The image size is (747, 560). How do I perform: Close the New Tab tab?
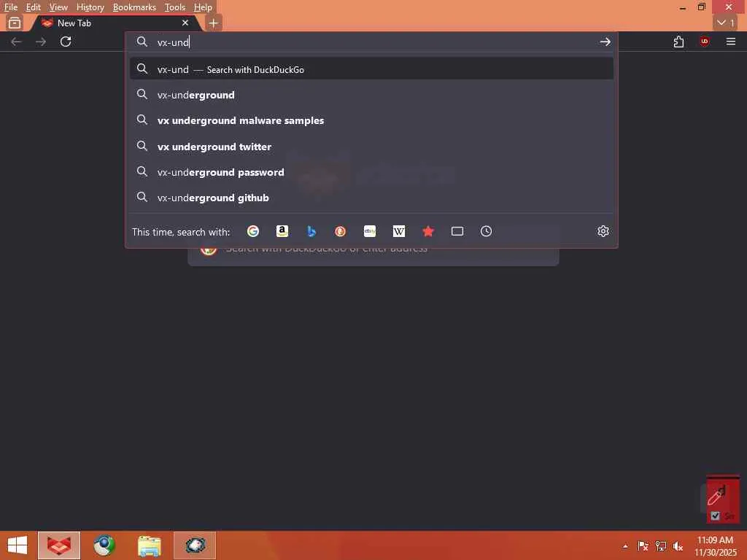coord(185,23)
